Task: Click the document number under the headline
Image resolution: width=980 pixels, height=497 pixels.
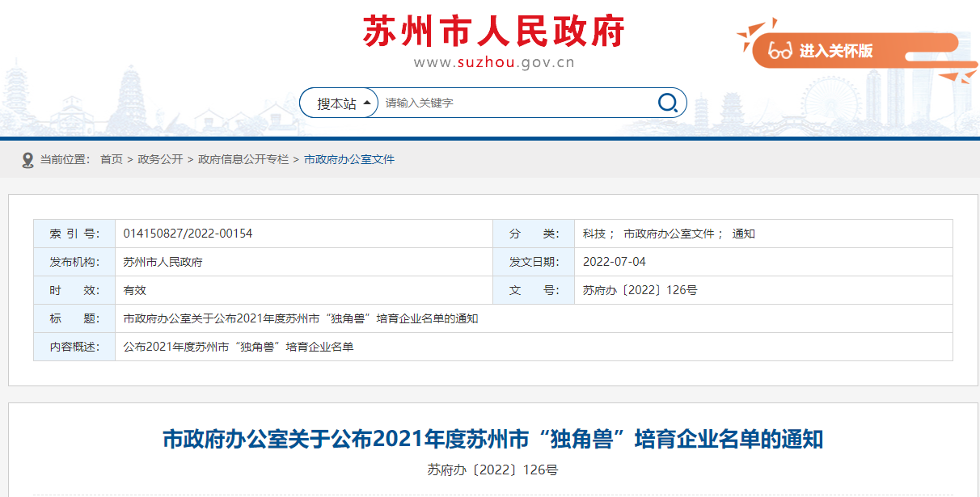Action: click(492, 470)
